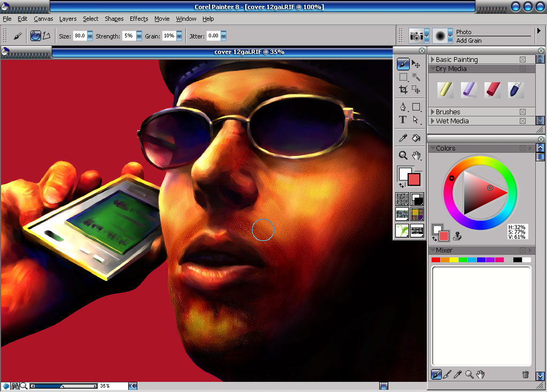Pick the purple chalk in Dry Media

click(468, 90)
